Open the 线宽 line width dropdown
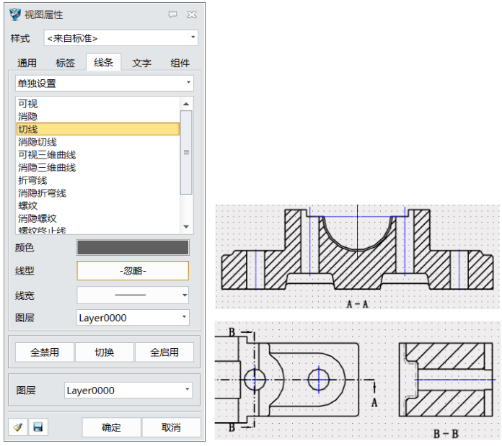 (x=133, y=295)
